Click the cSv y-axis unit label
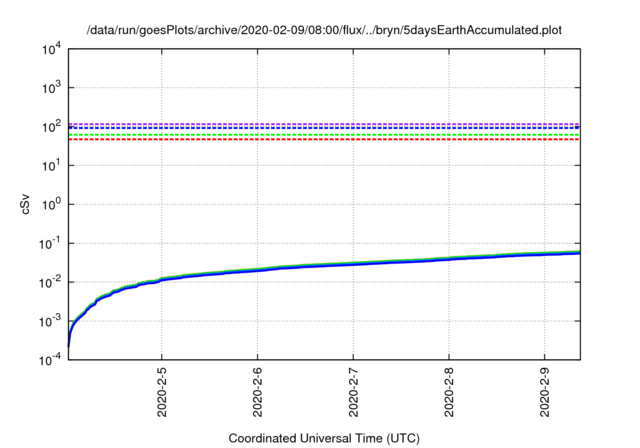This screenshot has height=448, width=640. click(25, 204)
